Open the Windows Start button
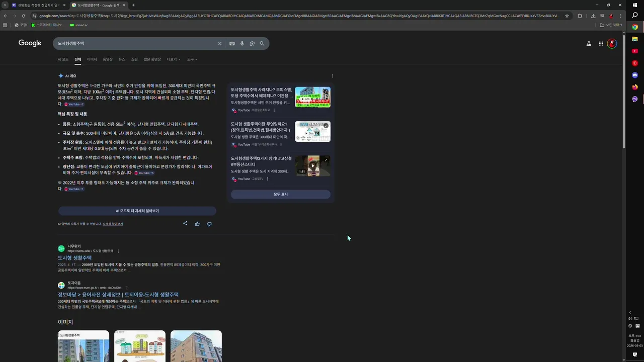Image resolution: width=644 pixels, height=362 pixels. (635, 5)
